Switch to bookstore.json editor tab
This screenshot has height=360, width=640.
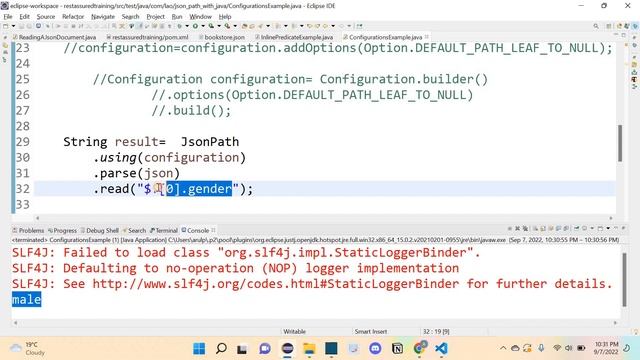tap(222, 37)
